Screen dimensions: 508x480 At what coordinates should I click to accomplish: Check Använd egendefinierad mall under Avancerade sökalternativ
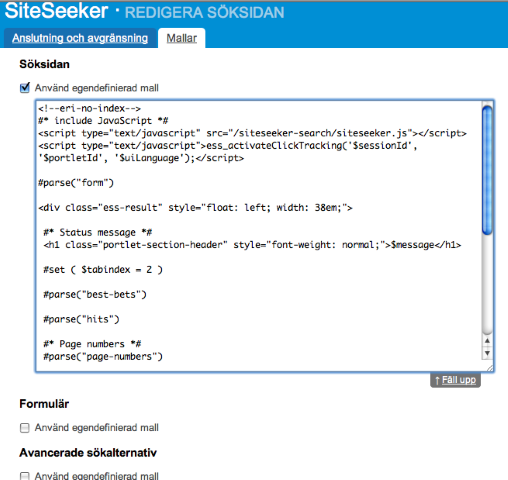25,476
